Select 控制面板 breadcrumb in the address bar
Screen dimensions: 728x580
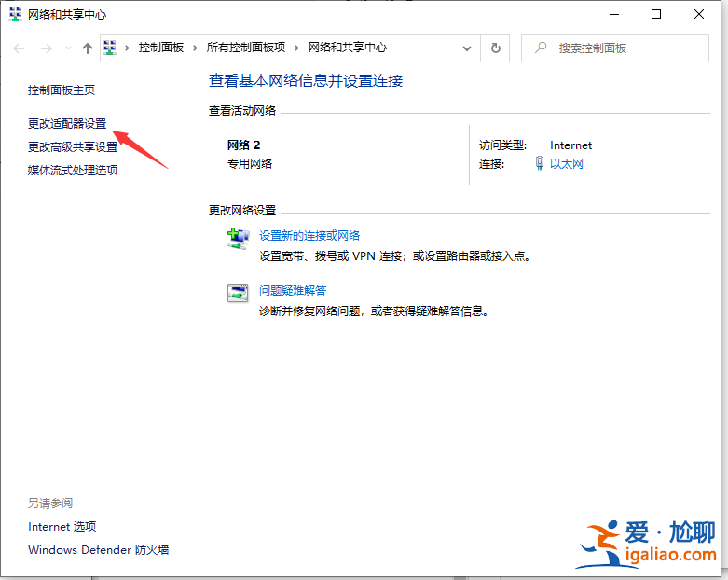click(161, 48)
